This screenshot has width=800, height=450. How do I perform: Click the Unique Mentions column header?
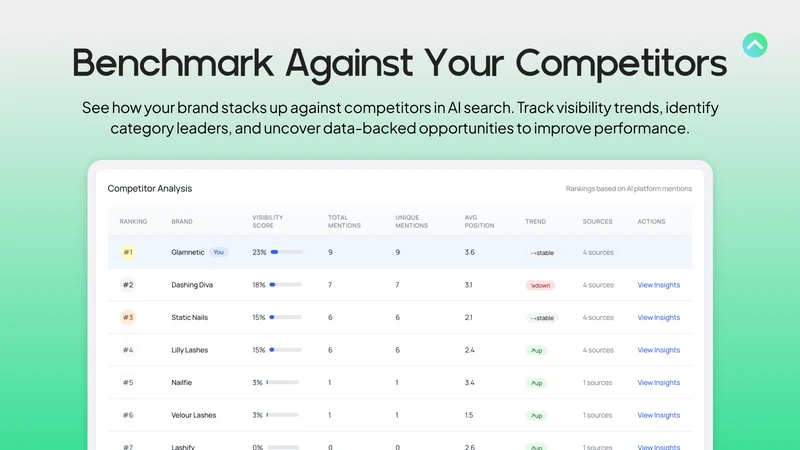[411, 221]
